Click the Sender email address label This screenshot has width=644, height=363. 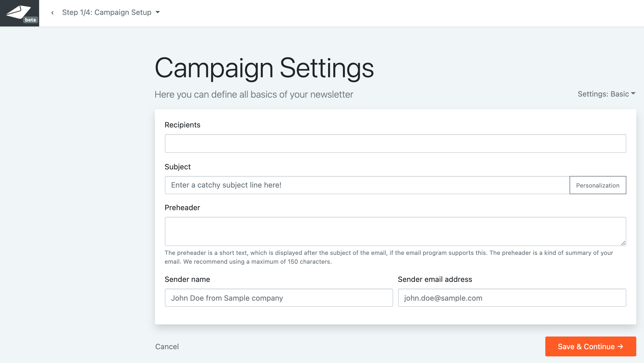[x=435, y=279]
